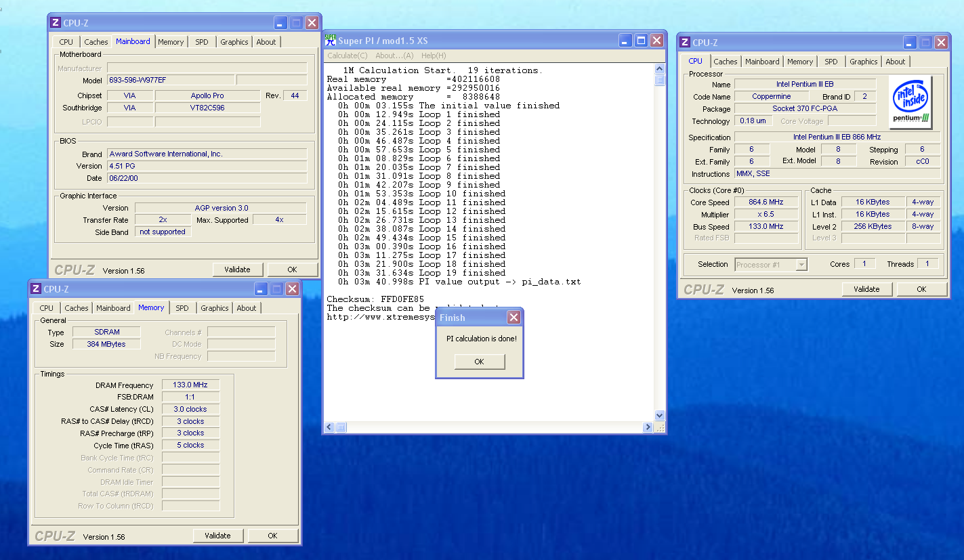The image size is (964, 560).
Task: Minimize the Super PI window
Action: [x=625, y=41]
